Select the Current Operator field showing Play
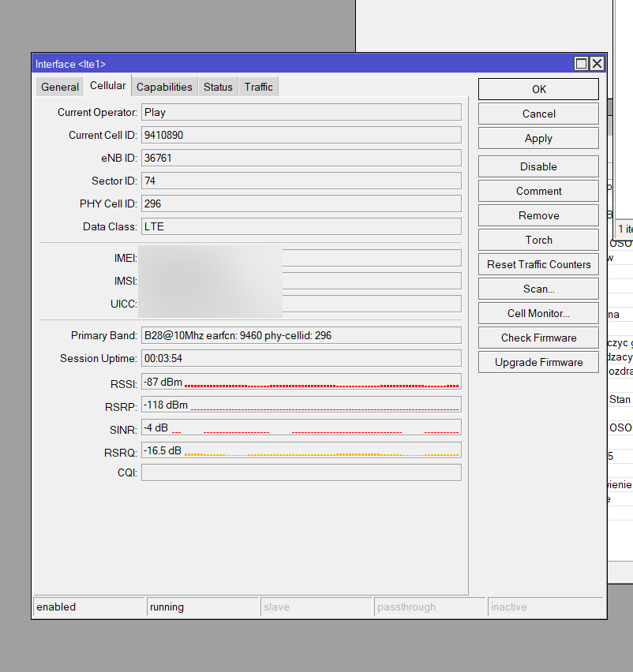The width and height of the screenshot is (633, 672). coord(302,112)
